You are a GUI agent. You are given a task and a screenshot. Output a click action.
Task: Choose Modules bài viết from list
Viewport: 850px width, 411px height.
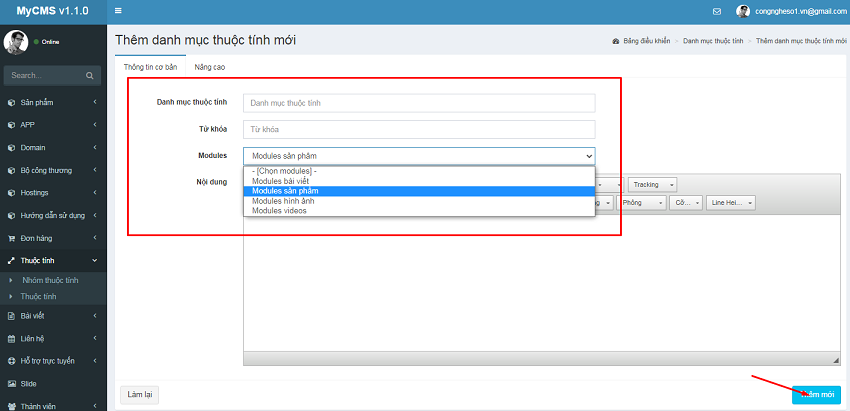point(280,181)
